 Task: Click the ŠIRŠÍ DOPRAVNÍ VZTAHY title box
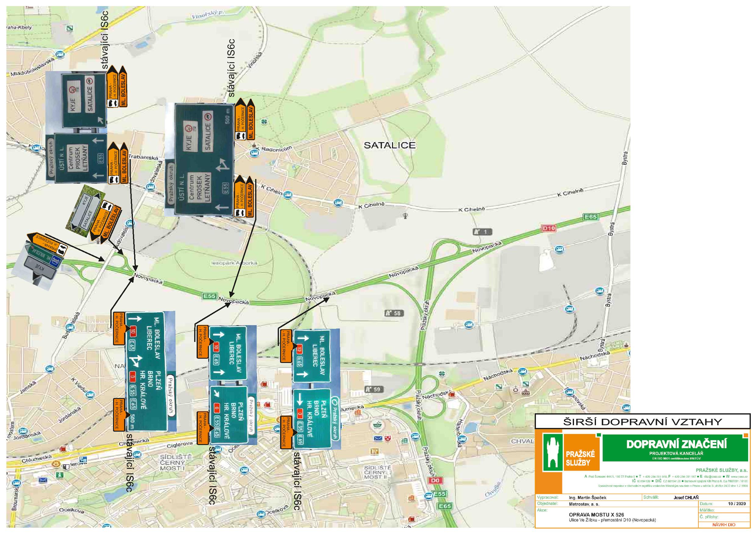642,421
